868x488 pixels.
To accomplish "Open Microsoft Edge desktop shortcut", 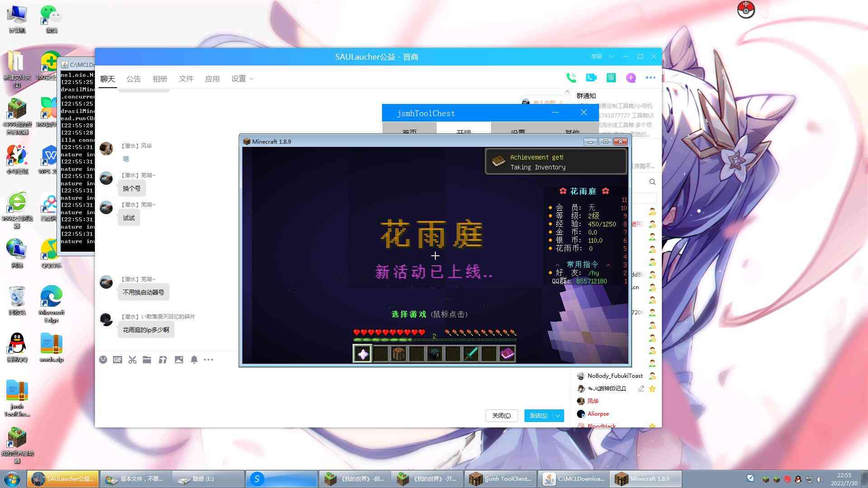I will point(52,304).
